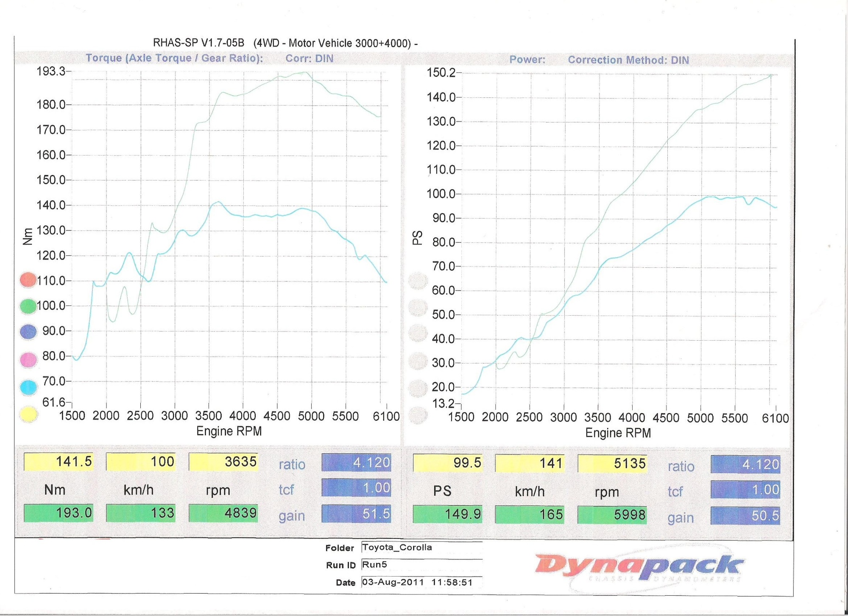The width and height of the screenshot is (848, 616).
Task: Click the Torque chart title
Action: 174,58
